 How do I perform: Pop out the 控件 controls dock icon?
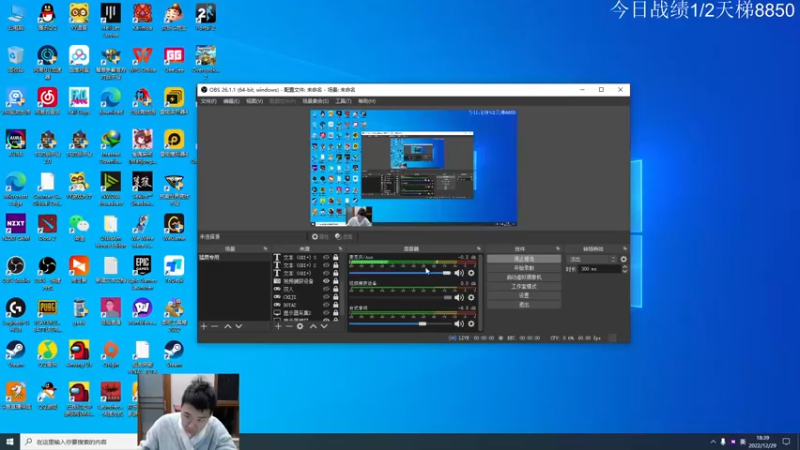tap(558, 249)
